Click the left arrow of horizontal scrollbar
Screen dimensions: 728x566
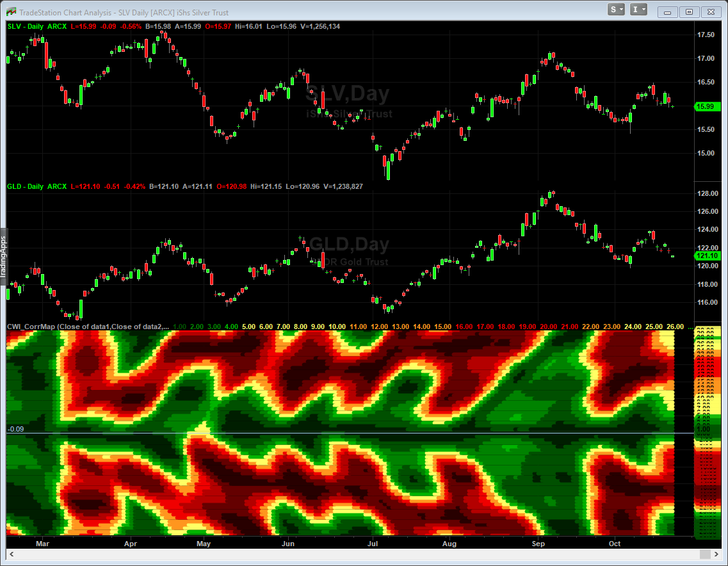click(x=11, y=553)
